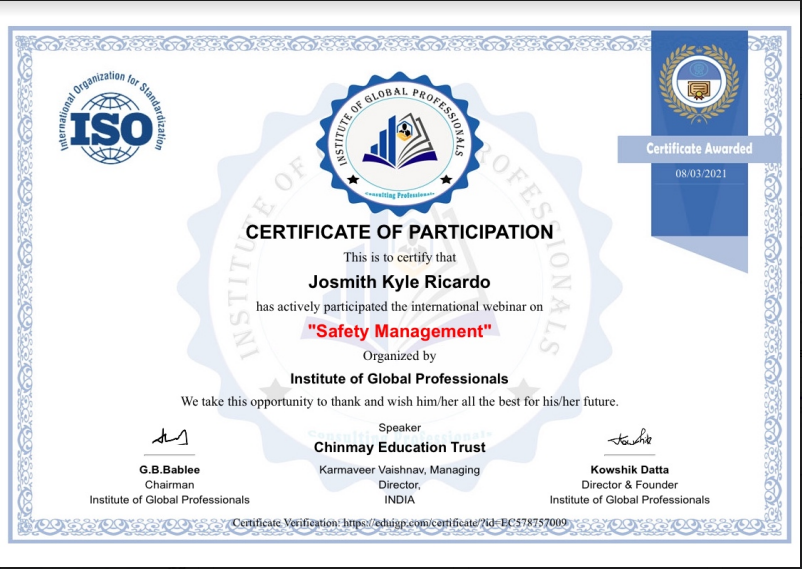802x569 pixels.
Task: Select the name Kowshik Datta
Action: pyautogui.click(x=630, y=470)
